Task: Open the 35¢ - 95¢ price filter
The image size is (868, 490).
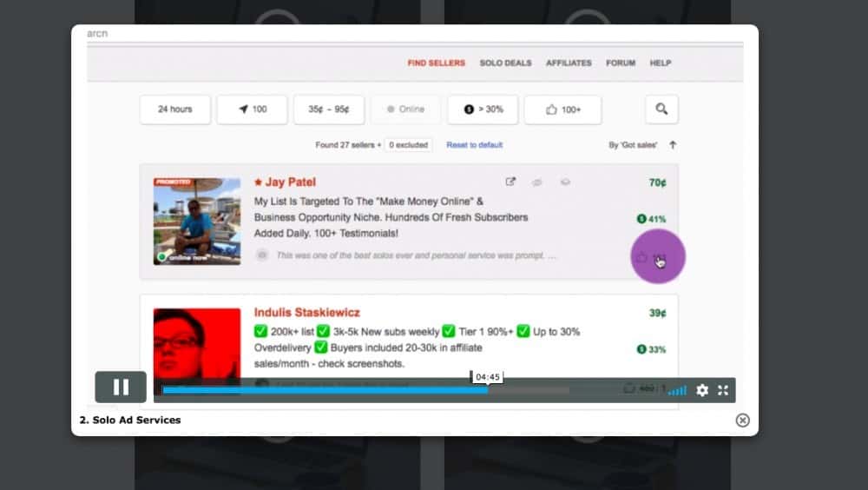Action: click(329, 109)
